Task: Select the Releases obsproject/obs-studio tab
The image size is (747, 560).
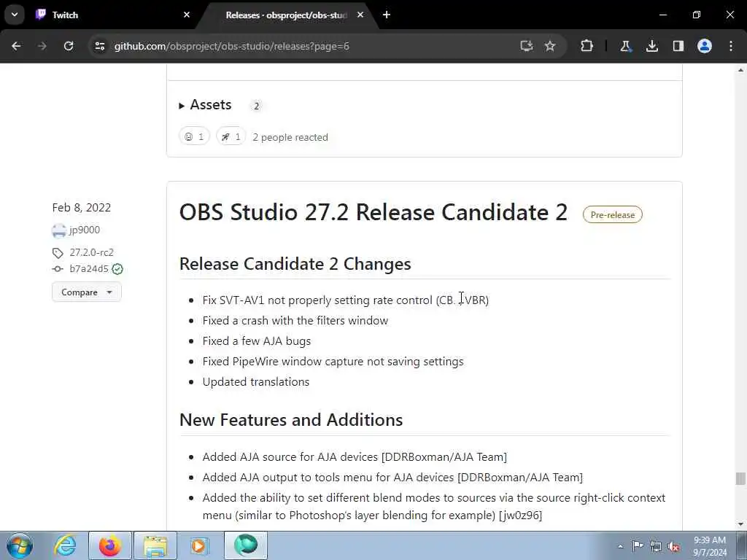Action: (x=286, y=15)
